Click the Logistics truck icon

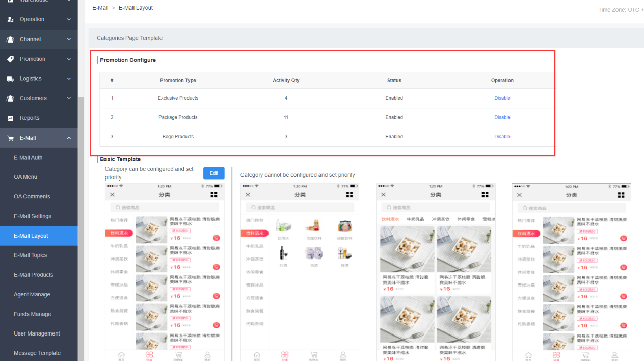click(10, 79)
